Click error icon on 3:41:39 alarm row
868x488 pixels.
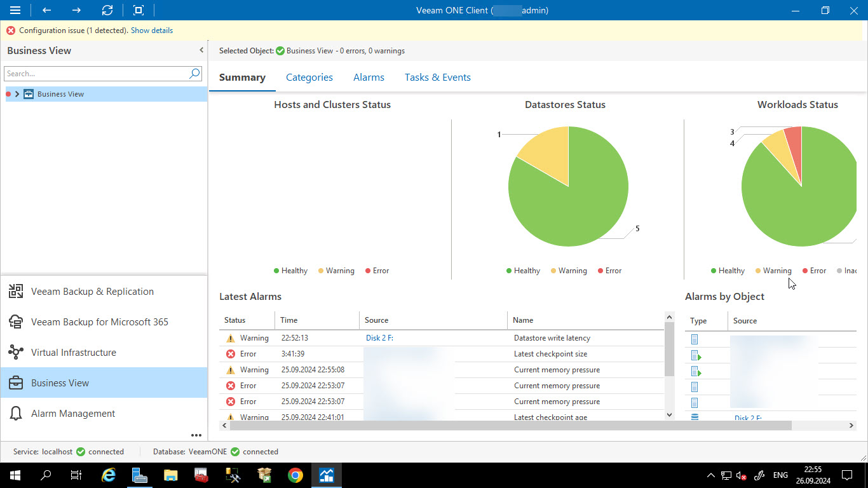tap(231, 354)
